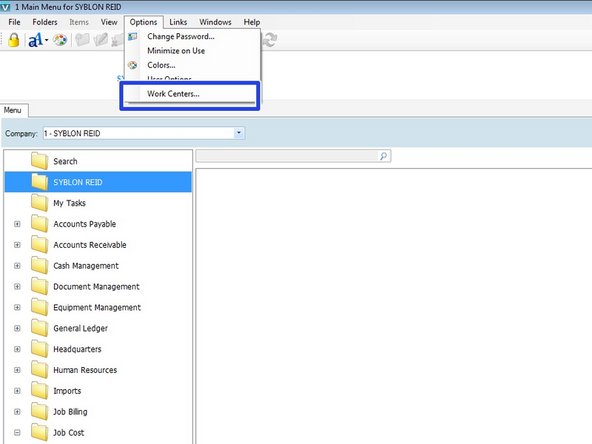Select the SYBLON REID tree item

click(x=78, y=182)
